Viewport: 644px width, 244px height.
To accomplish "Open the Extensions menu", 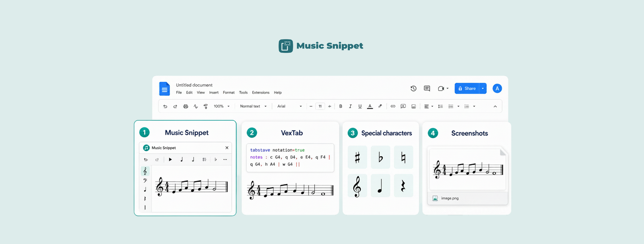I will pyautogui.click(x=261, y=93).
